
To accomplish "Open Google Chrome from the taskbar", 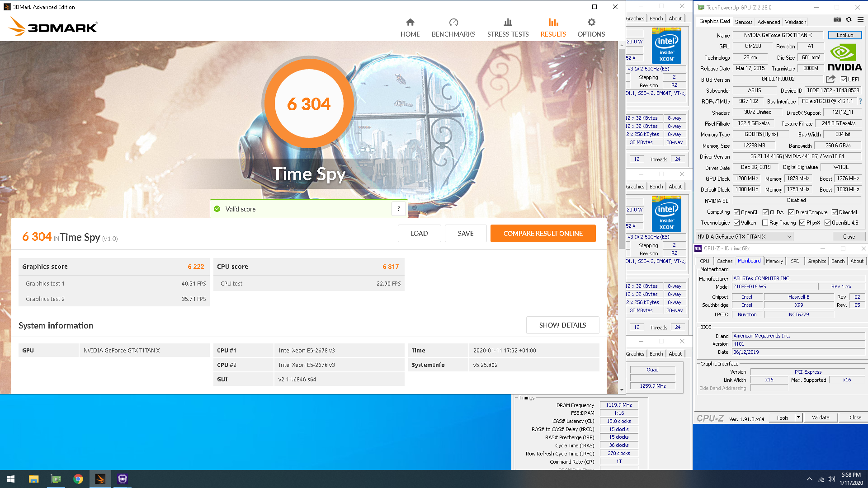I will (78, 479).
